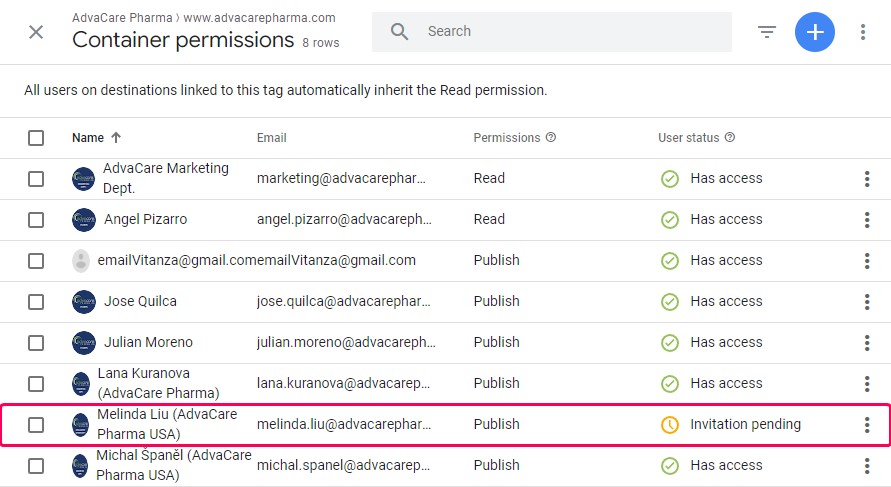Click the search magnifier icon
Screen dimensions: 891x487
point(399,32)
